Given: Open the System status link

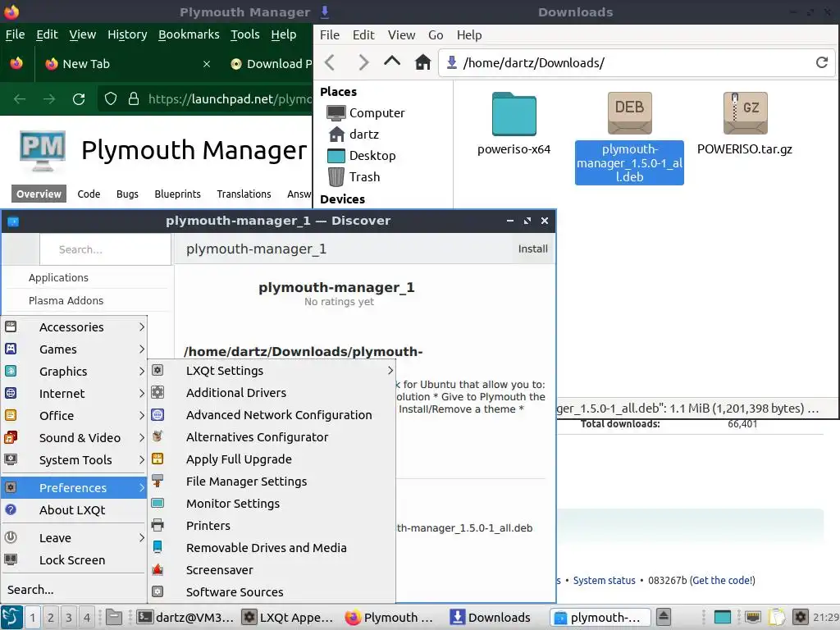Looking at the screenshot, I should pyautogui.click(x=605, y=581).
